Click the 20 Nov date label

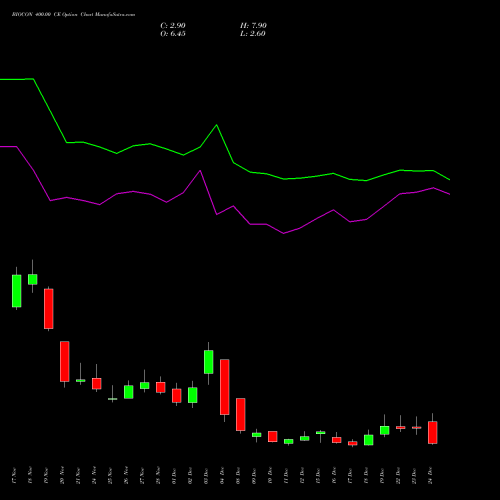[x=62, y=476]
